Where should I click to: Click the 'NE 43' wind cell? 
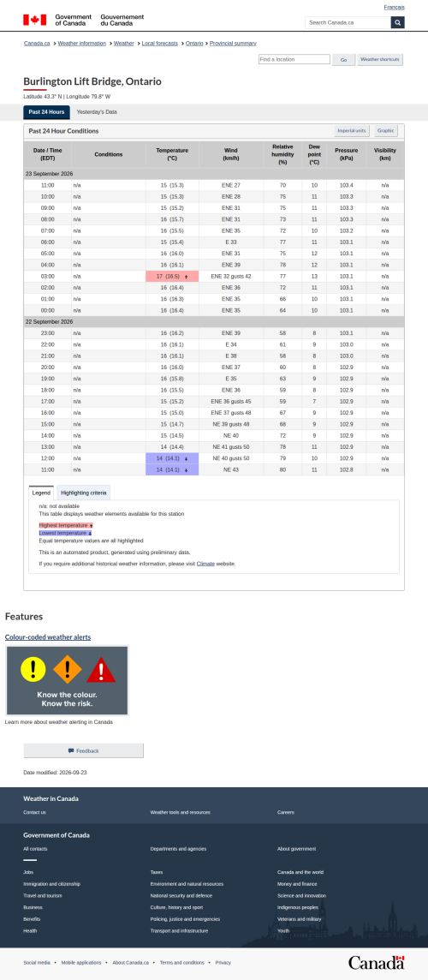(231, 469)
